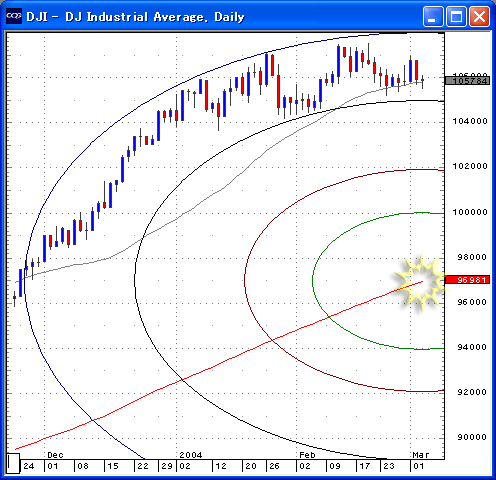Image resolution: width=496 pixels, height=480 pixels.
Task: Click the 2004 year label on time axis
Action: (191, 455)
